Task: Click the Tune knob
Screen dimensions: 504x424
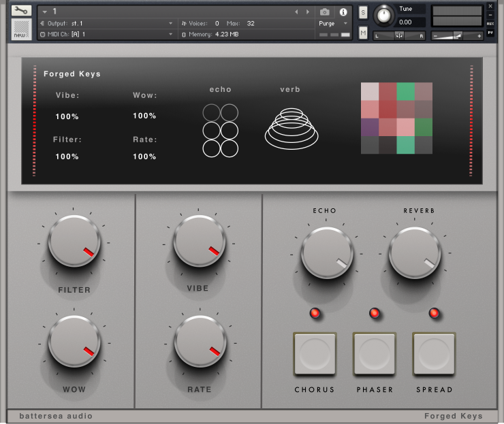Action: pyautogui.click(x=385, y=15)
